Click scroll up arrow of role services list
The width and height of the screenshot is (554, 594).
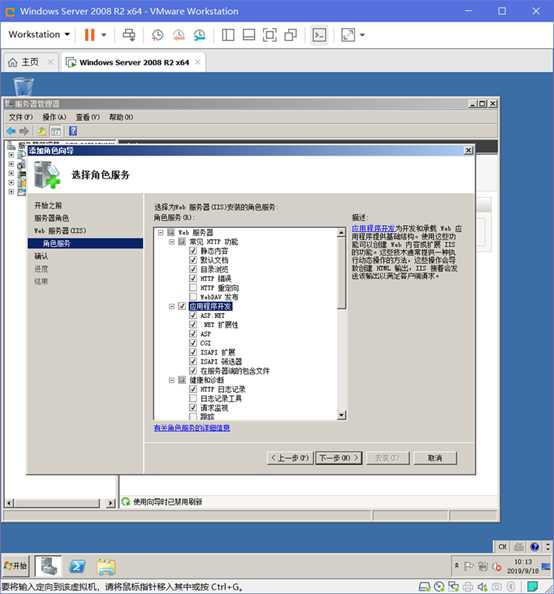point(341,233)
